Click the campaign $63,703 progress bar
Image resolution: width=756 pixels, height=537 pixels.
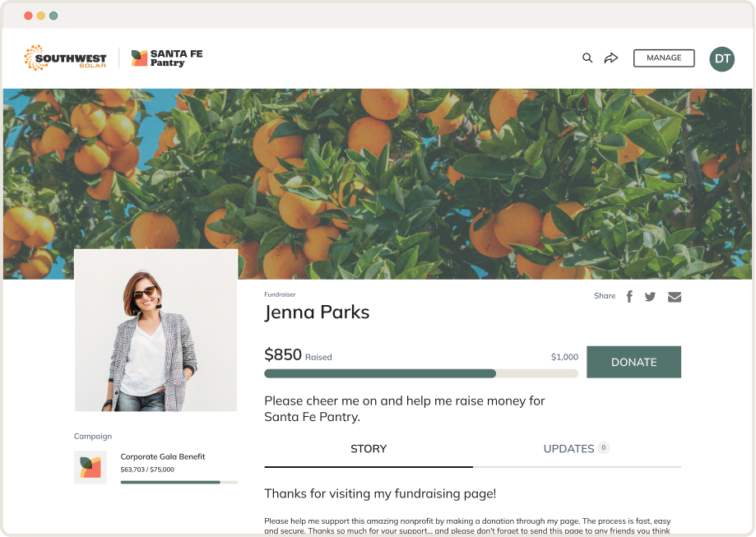pos(179,482)
